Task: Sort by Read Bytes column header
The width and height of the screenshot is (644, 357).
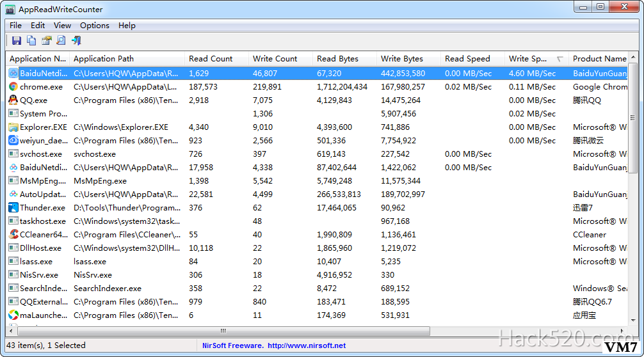Action: [x=344, y=59]
